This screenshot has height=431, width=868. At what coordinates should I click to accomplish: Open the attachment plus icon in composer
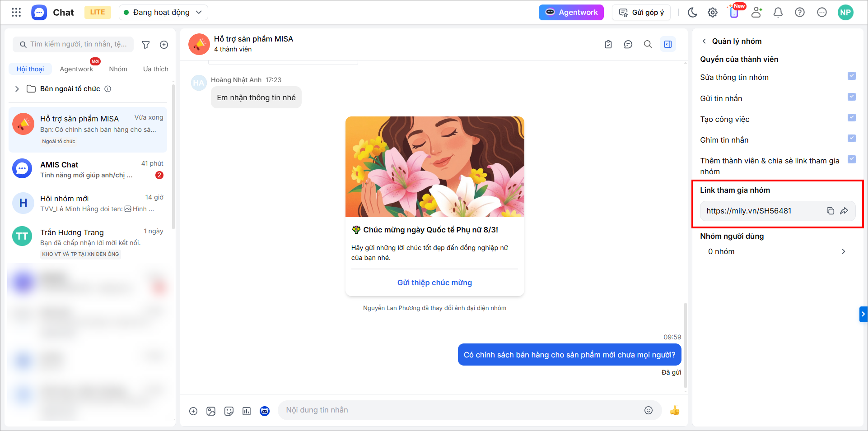pyautogui.click(x=193, y=411)
